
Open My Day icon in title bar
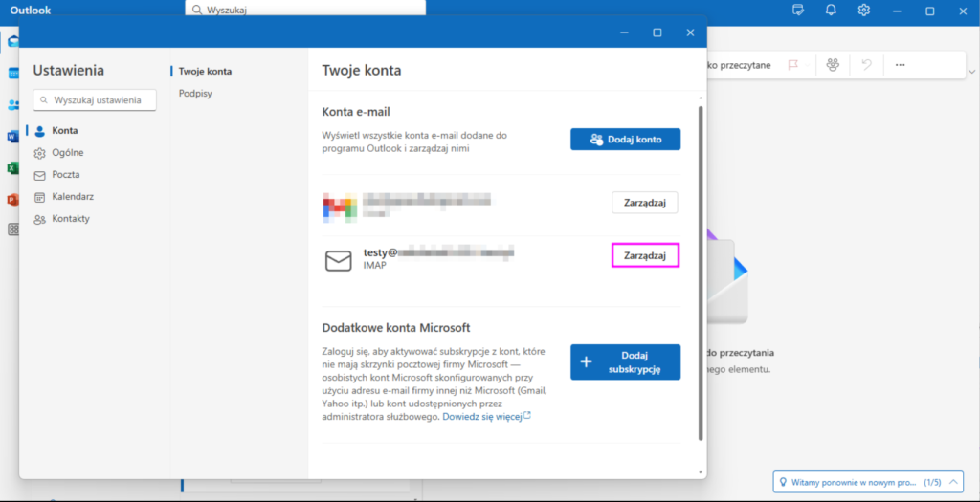798,11
